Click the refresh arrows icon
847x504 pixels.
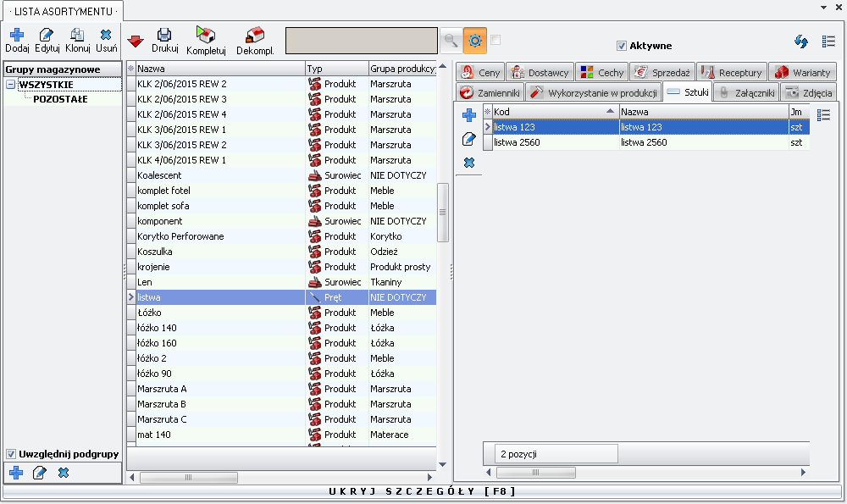coord(801,42)
